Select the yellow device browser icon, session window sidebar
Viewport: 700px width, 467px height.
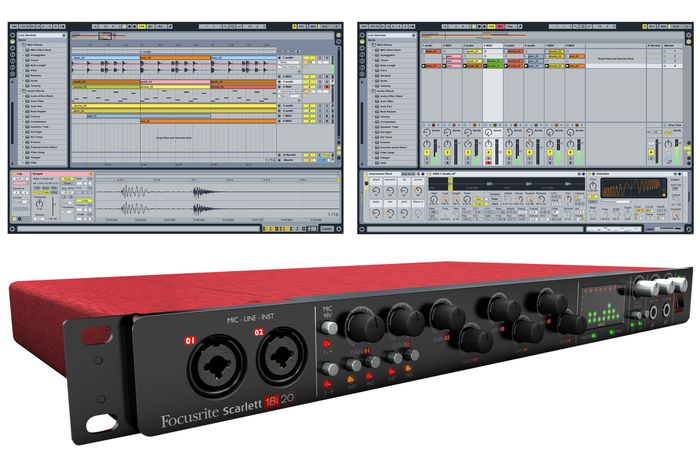[362, 42]
